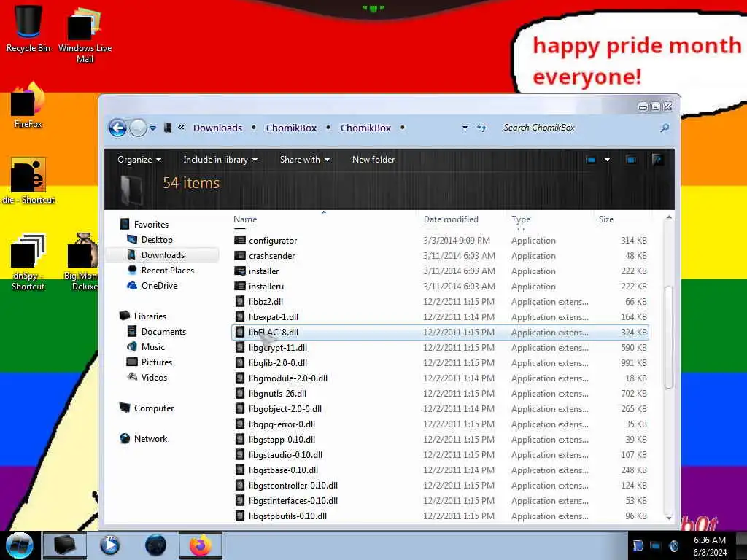Click scrollbar down arrow in file list
The height and width of the screenshot is (560, 747).
point(668,517)
